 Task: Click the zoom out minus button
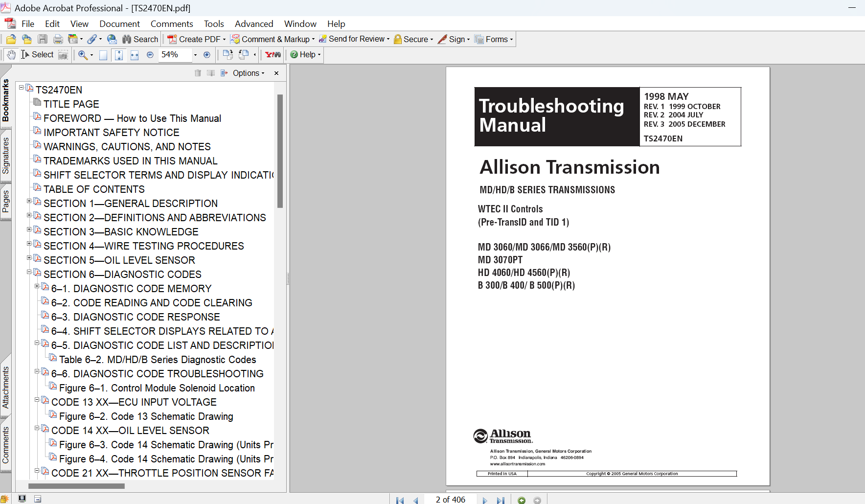pos(150,55)
